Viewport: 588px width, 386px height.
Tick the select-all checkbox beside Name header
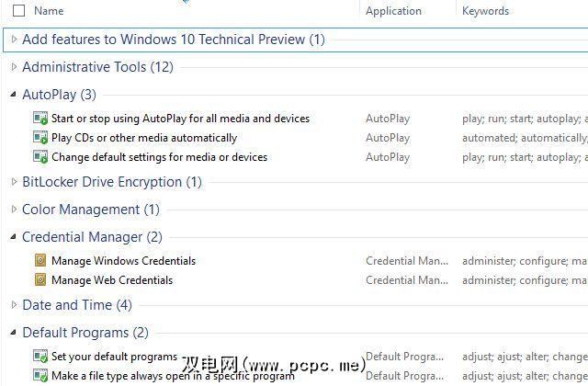coord(19,11)
